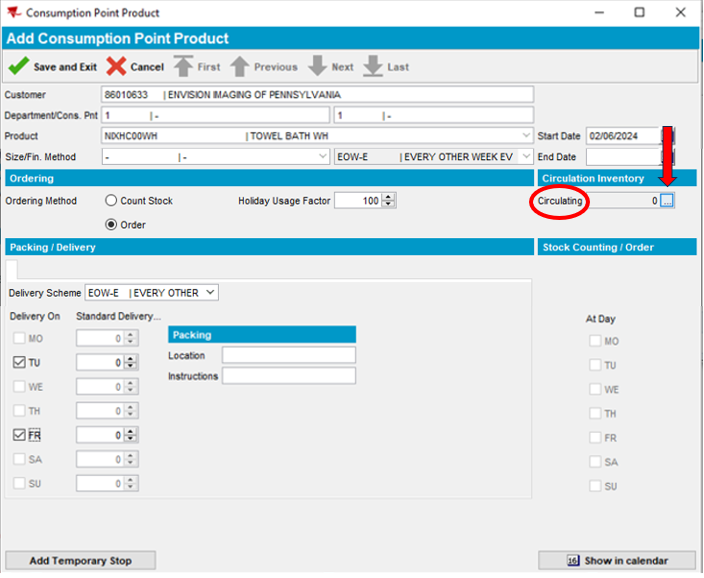Go to First record arrow icon
This screenshot has height=578, width=704.
[x=183, y=66]
